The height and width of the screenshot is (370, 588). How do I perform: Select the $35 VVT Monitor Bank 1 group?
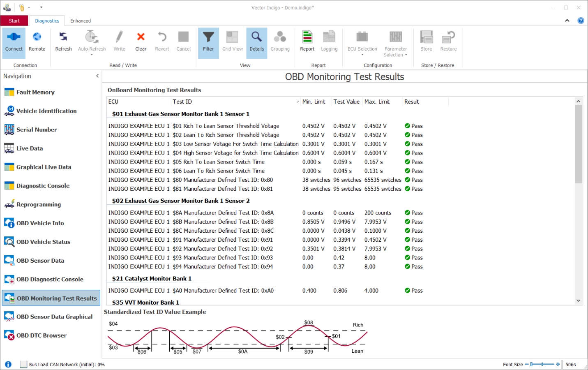pos(145,302)
